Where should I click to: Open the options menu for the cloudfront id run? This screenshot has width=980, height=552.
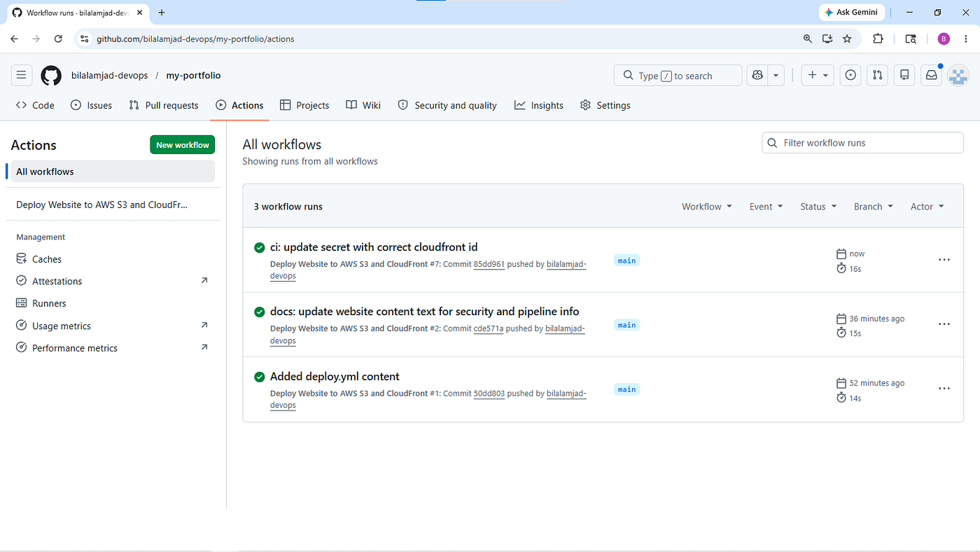click(x=944, y=260)
